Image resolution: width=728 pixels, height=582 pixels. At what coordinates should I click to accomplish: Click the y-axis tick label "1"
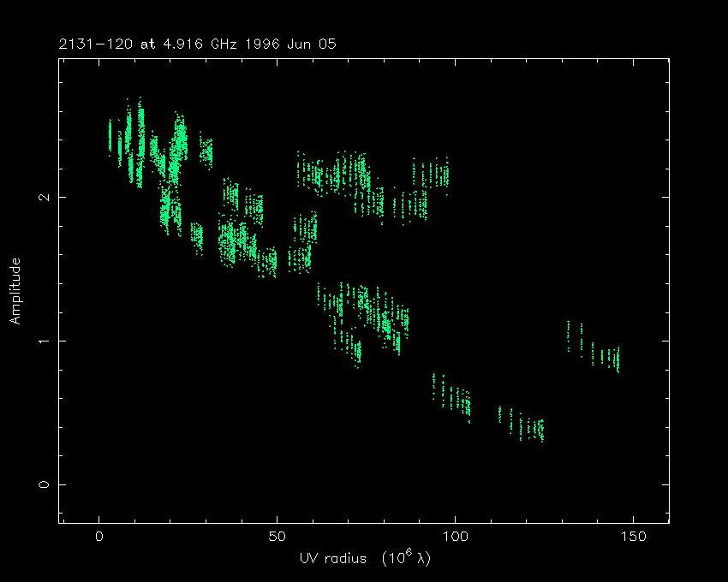pos(43,341)
